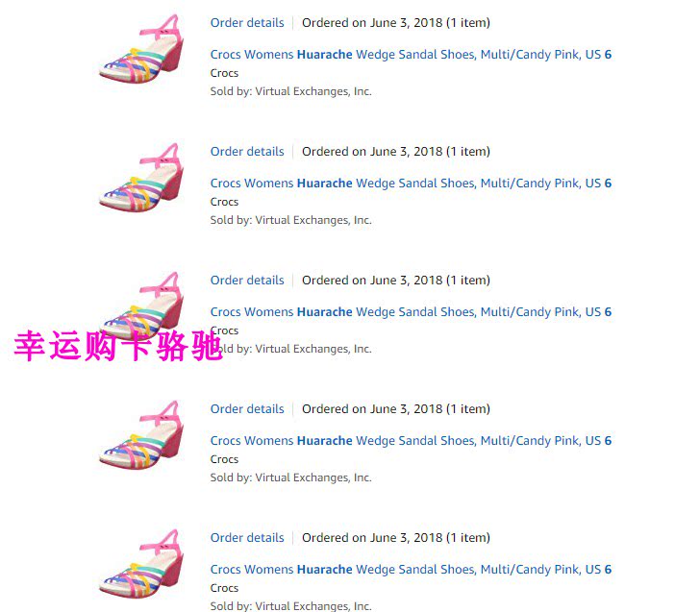700x612 pixels.
Task: Click first Crocs Huarache Wedge Sandal product title
Action: tap(411, 55)
